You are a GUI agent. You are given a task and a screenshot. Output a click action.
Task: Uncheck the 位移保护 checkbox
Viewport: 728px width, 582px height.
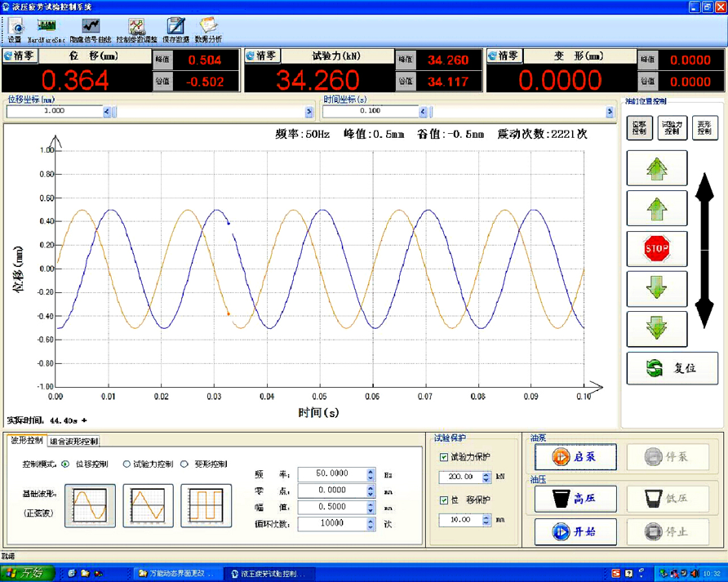444,500
